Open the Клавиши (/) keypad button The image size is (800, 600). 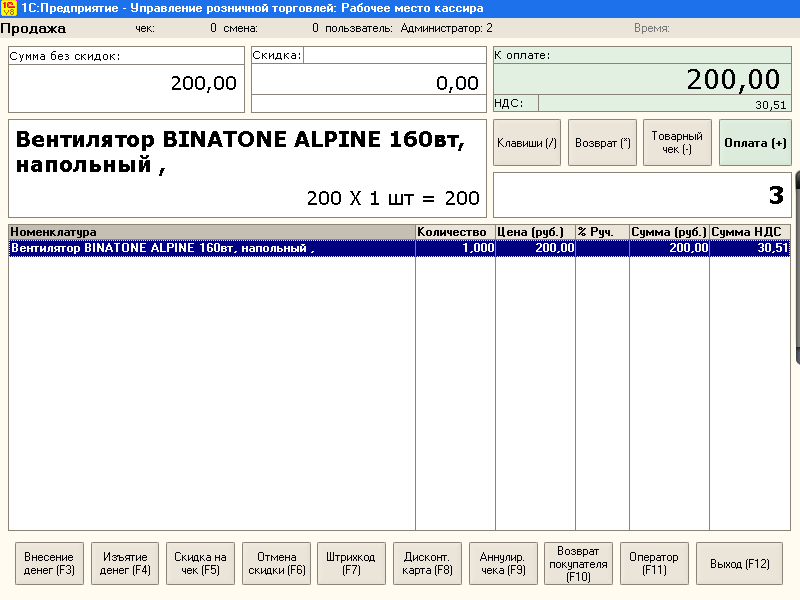point(527,143)
